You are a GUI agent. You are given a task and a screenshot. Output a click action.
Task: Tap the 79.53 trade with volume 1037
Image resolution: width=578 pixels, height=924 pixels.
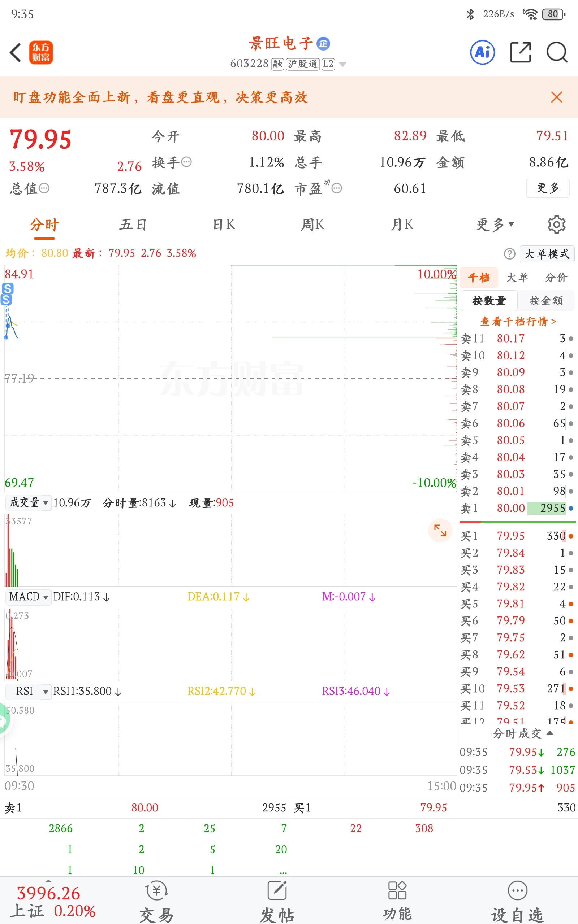[x=518, y=770]
